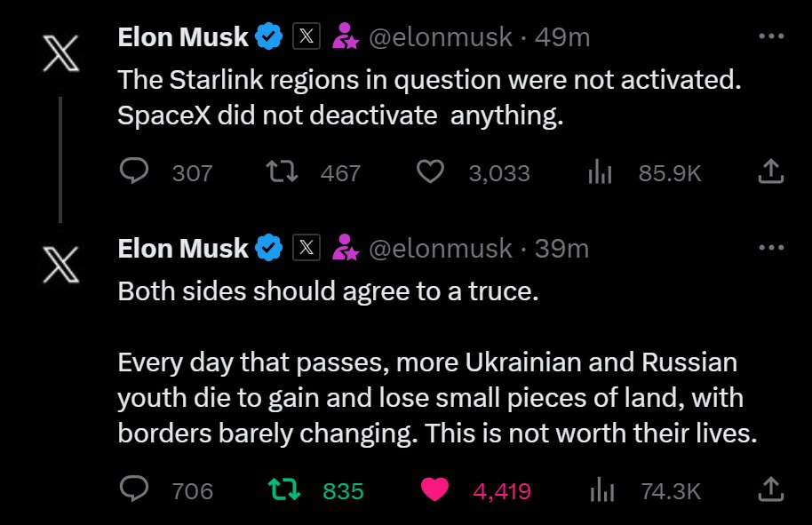Unlike the truce tweet with 4,419 likes
Screen dimensions: 812x525
(x=434, y=489)
